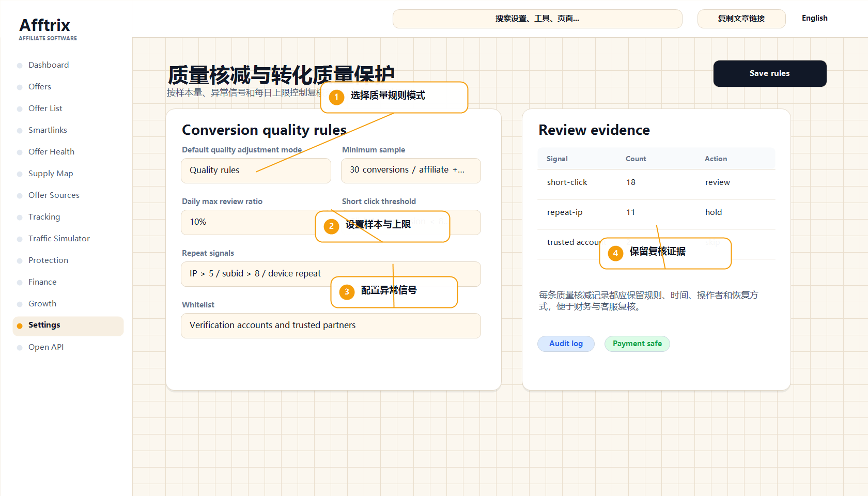
Task: Click the Audit log tag
Action: 566,344
